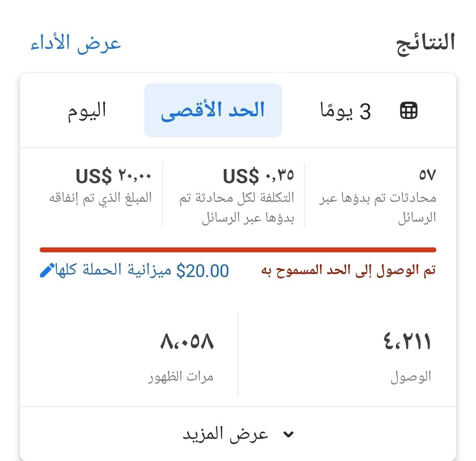The height and width of the screenshot is (461, 476).
Task: Open the اليوم tab
Action: point(87,110)
